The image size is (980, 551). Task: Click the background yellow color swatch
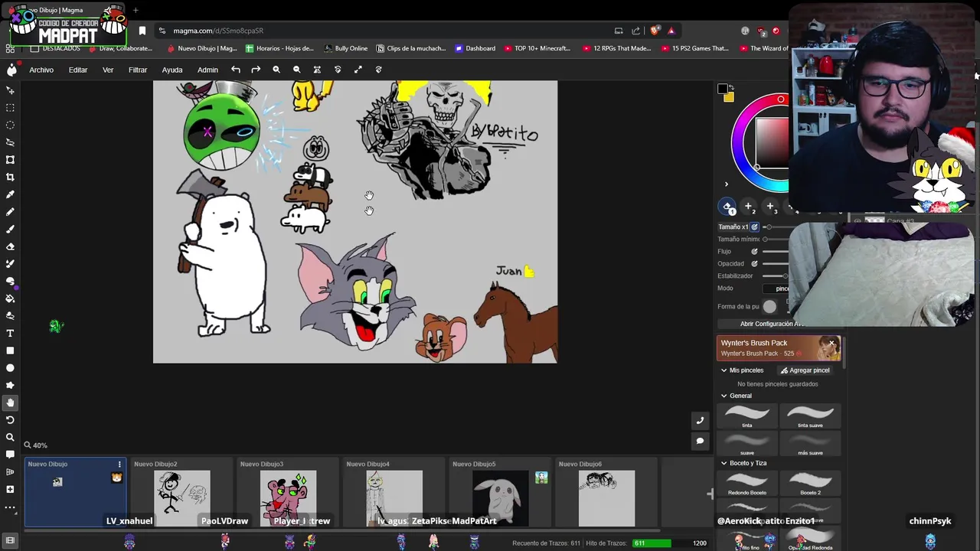729,97
